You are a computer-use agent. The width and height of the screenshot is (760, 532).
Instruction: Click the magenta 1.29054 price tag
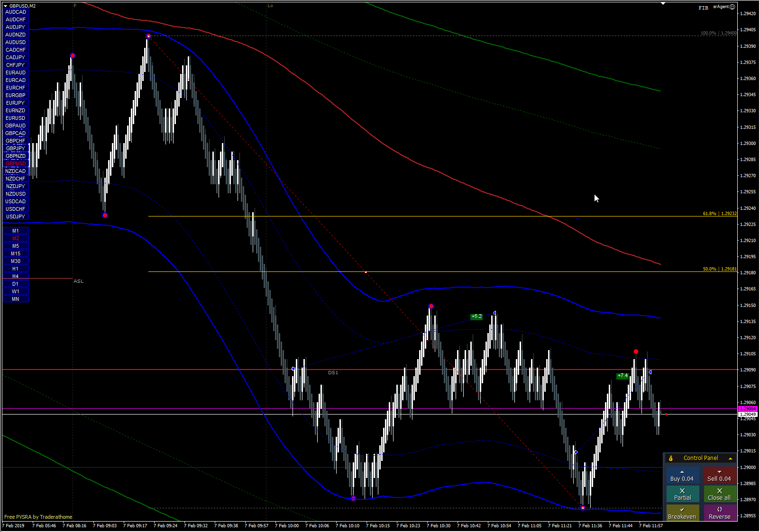pyautogui.click(x=748, y=408)
